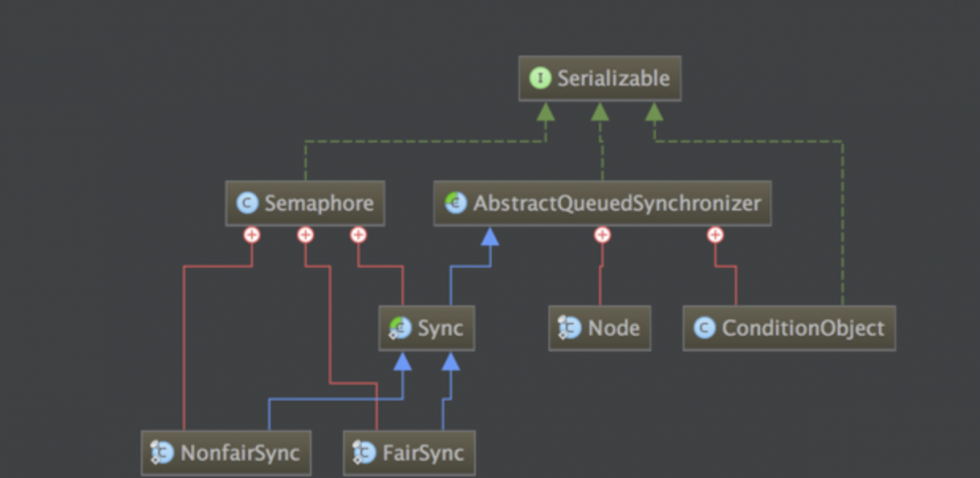Click blue inheritance arrowhead under AbstractQueuedSynchronizer
This screenshot has width=980, height=478.
click(x=490, y=236)
